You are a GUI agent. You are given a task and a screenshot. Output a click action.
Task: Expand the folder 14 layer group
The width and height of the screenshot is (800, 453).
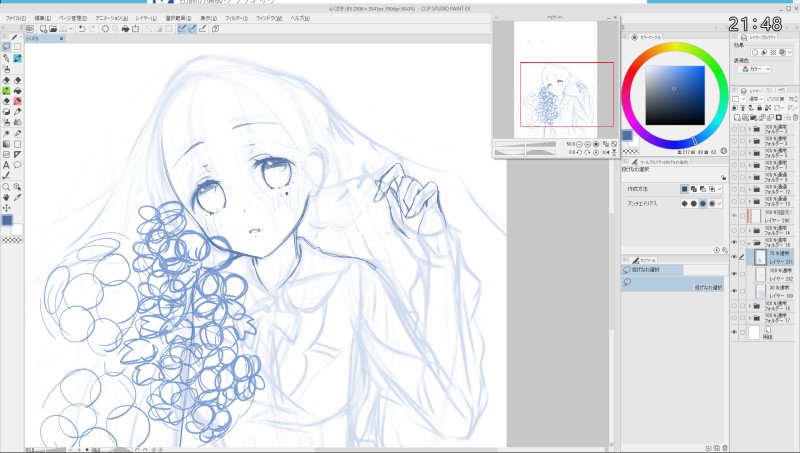[749, 230]
